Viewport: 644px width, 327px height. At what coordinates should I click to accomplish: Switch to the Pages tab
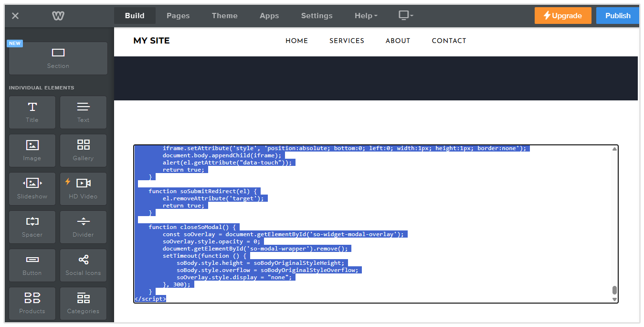pos(178,15)
